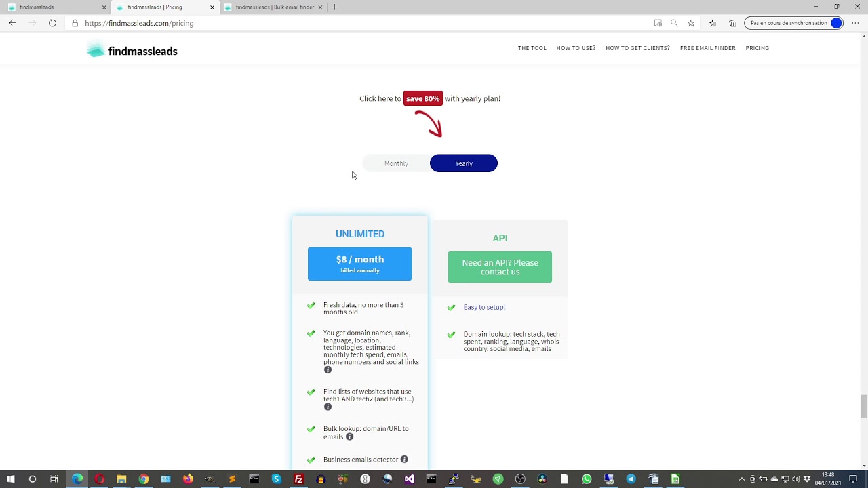
Task: Open the Collections icon
Action: [x=732, y=23]
